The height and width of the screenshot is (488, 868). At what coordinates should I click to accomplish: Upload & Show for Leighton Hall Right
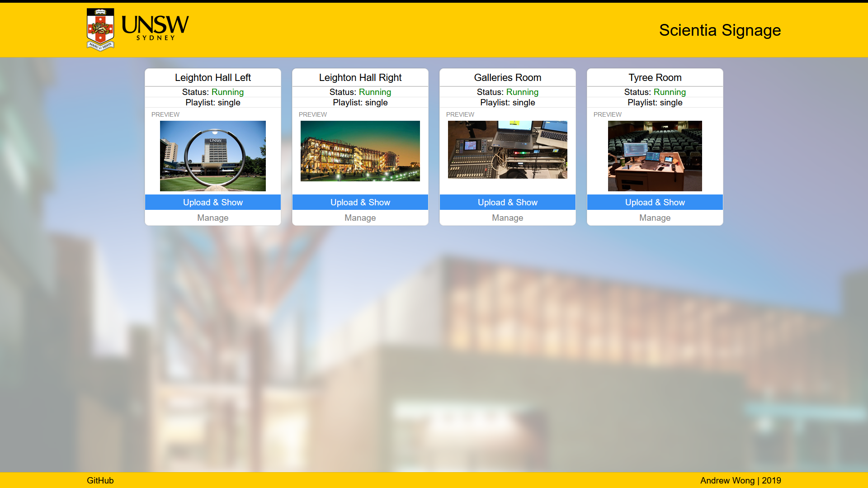(x=360, y=202)
